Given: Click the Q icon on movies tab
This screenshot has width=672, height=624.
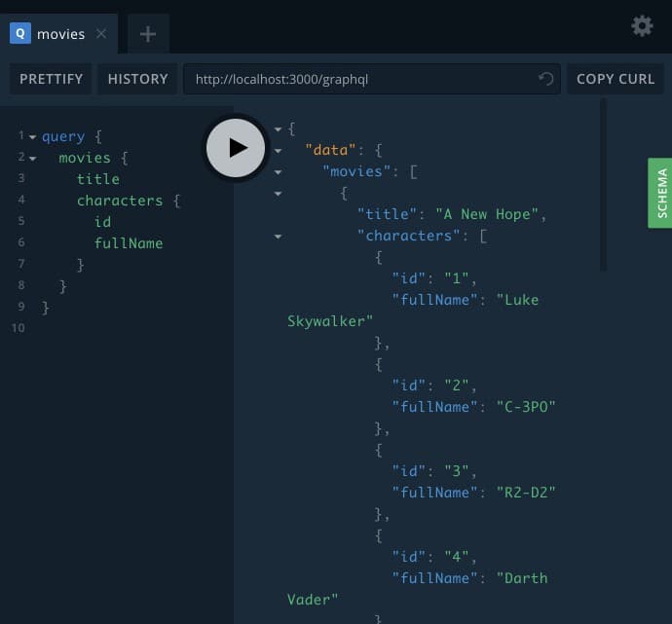Looking at the screenshot, I should tap(20, 33).
